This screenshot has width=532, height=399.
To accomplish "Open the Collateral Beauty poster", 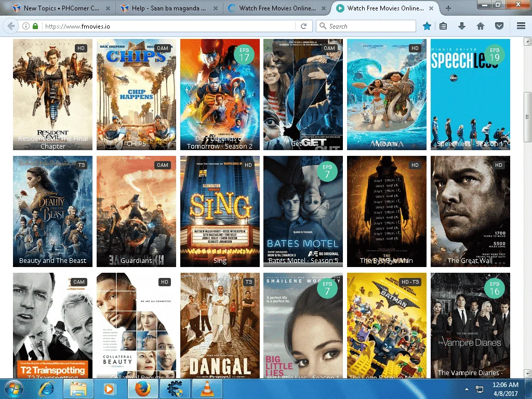I will (136, 325).
